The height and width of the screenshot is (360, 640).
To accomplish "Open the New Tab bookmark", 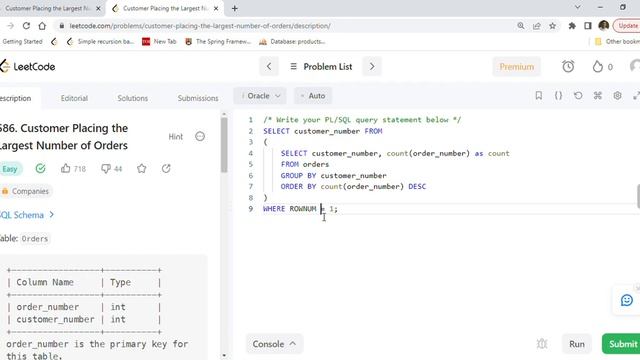I will (x=159, y=42).
